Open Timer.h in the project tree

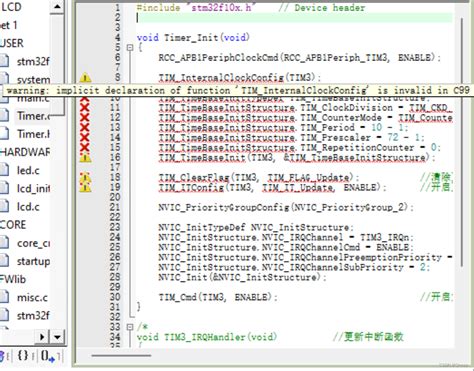pyautogui.click(x=33, y=134)
